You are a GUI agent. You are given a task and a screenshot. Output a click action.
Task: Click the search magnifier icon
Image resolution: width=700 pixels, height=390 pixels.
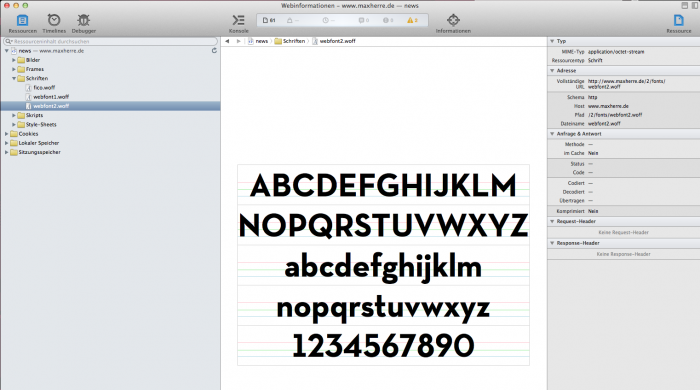click(8, 41)
